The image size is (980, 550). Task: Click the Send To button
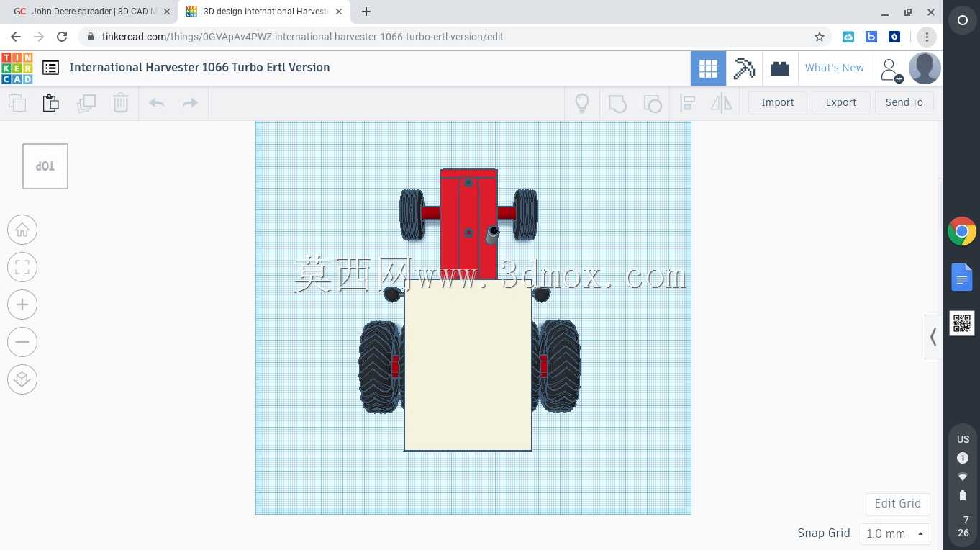[904, 103]
